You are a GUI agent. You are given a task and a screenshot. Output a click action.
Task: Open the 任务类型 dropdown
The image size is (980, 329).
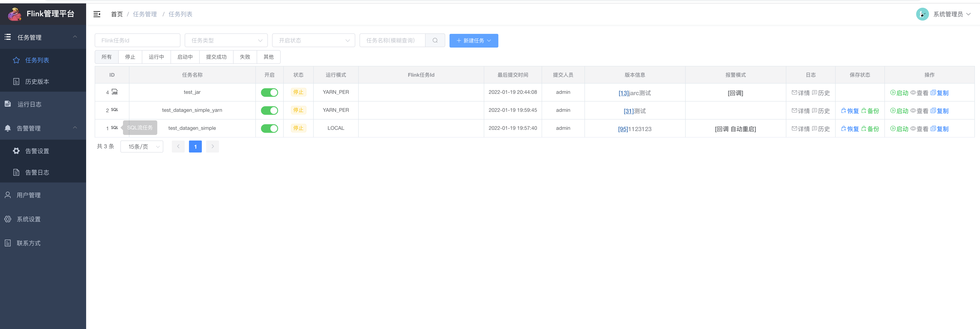(226, 40)
